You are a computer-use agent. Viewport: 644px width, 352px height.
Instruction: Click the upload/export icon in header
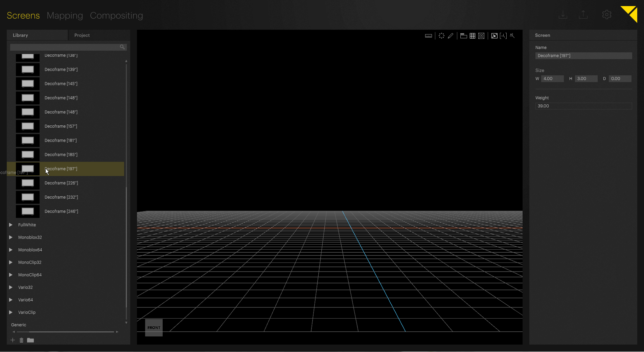click(583, 15)
